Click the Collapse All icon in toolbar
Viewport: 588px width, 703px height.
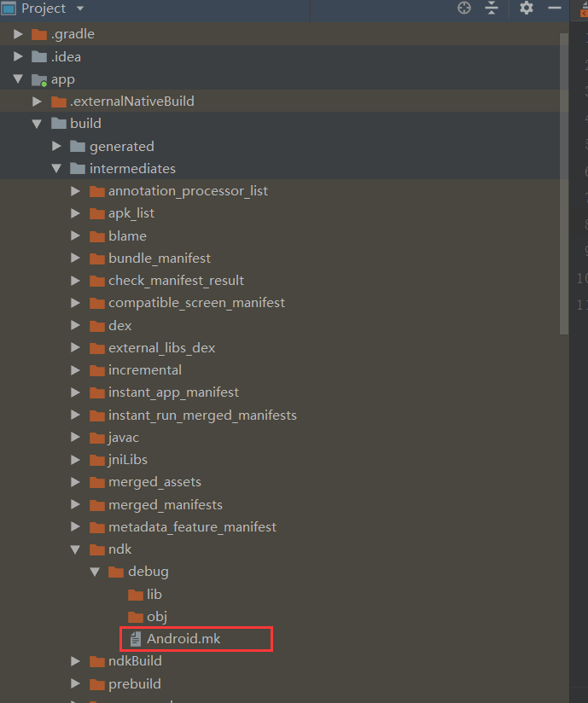(490, 8)
